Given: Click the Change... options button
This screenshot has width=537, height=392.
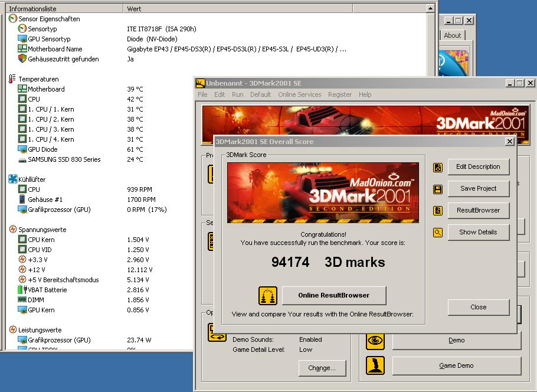Looking at the screenshot, I should point(322,368).
